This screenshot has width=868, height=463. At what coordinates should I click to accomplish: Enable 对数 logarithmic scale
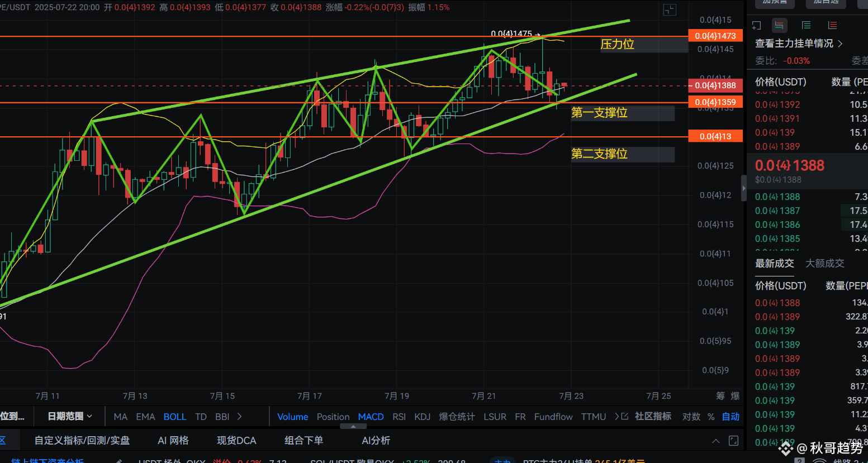click(x=691, y=417)
